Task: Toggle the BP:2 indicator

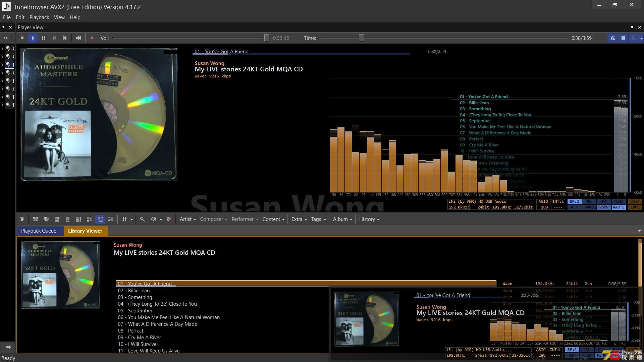Action: [574, 202]
